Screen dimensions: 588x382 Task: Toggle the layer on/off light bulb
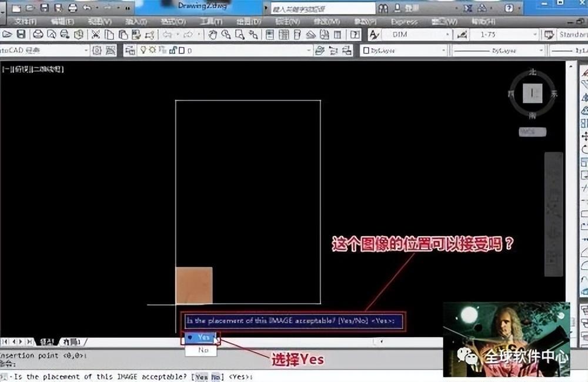143,50
